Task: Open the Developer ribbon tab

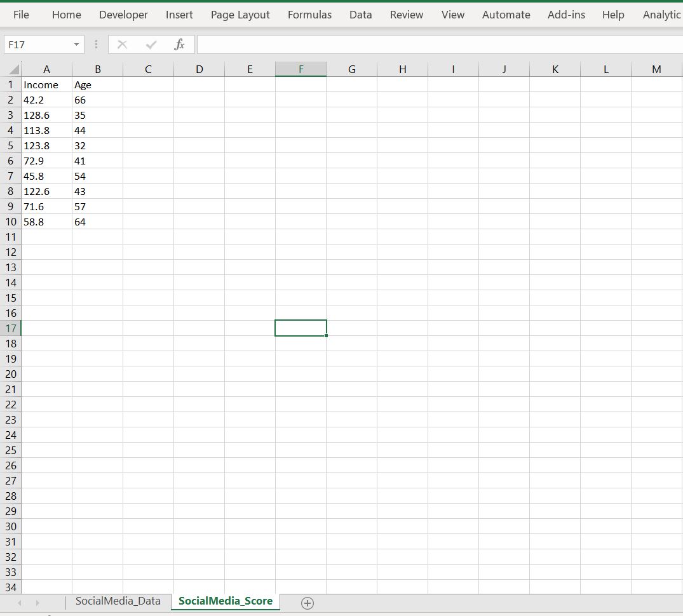Action: [x=123, y=14]
